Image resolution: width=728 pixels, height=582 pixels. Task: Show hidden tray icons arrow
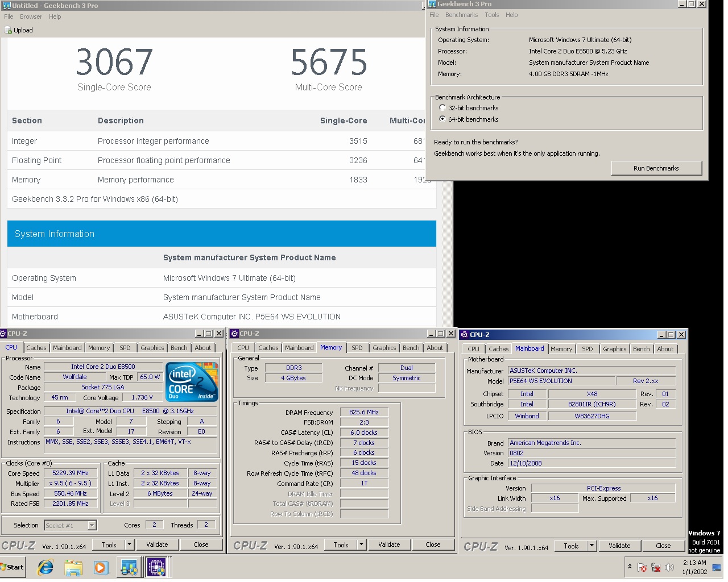[630, 567]
